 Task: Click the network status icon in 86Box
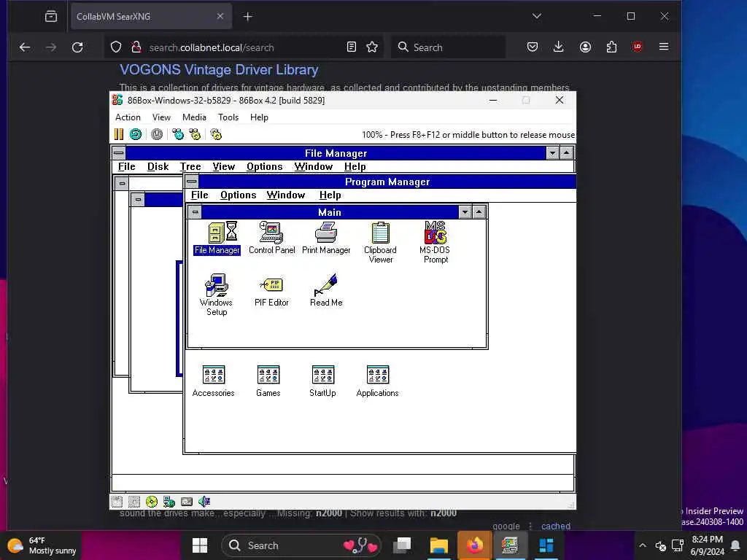pyautogui.click(x=169, y=502)
